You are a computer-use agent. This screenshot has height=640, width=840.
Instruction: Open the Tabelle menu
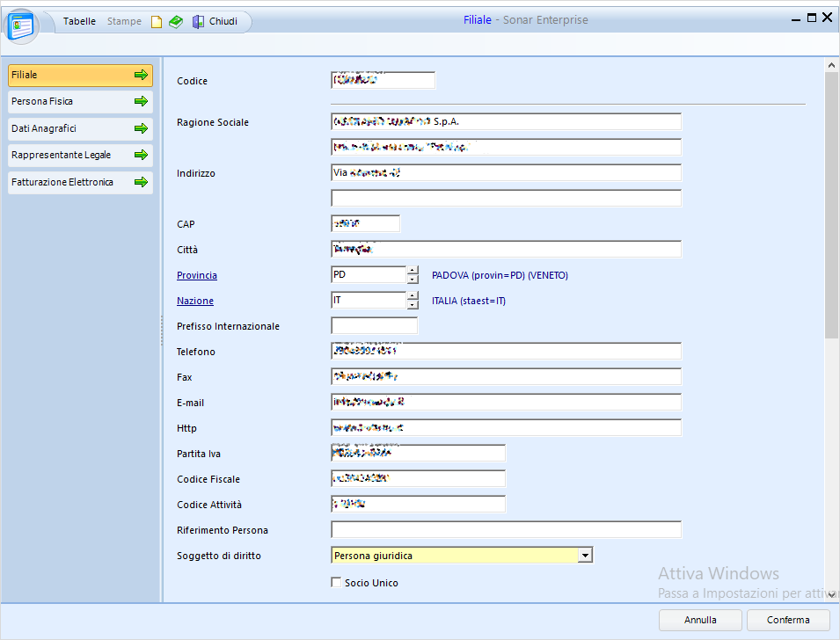(79, 21)
